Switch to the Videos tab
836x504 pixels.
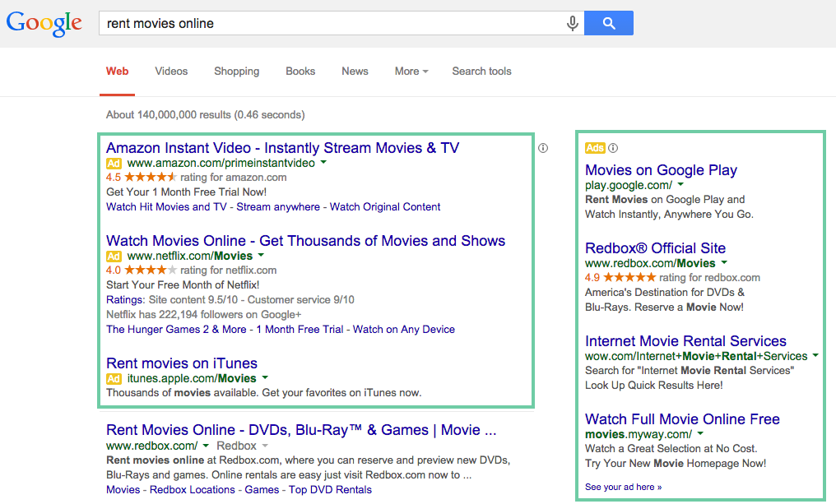coord(171,72)
